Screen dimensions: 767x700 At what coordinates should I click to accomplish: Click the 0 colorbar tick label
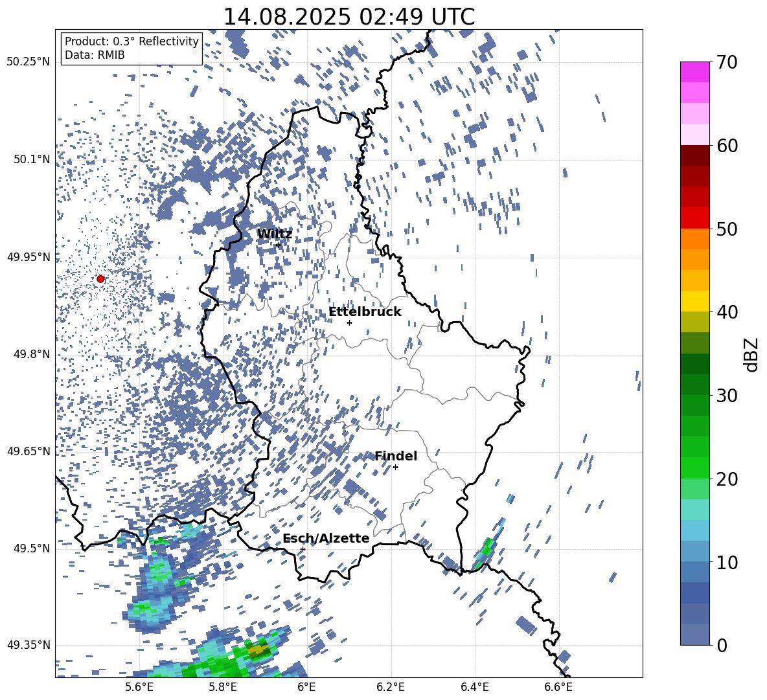pyautogui.click(x=722, y=646)
